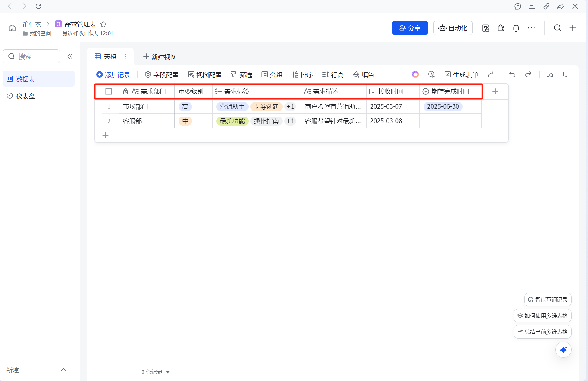The image size is (588, 381).
Task: Open the 筛选 filter tool
Action: coord(241,74)
